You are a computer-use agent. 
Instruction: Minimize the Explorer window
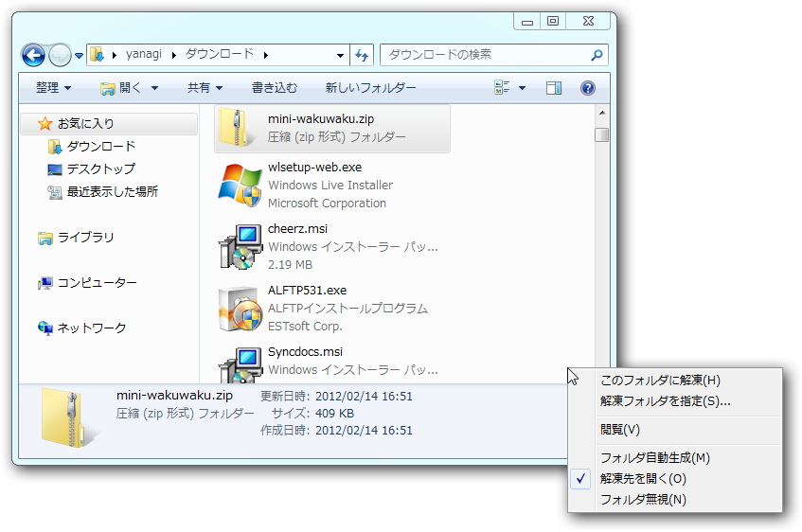527,22
